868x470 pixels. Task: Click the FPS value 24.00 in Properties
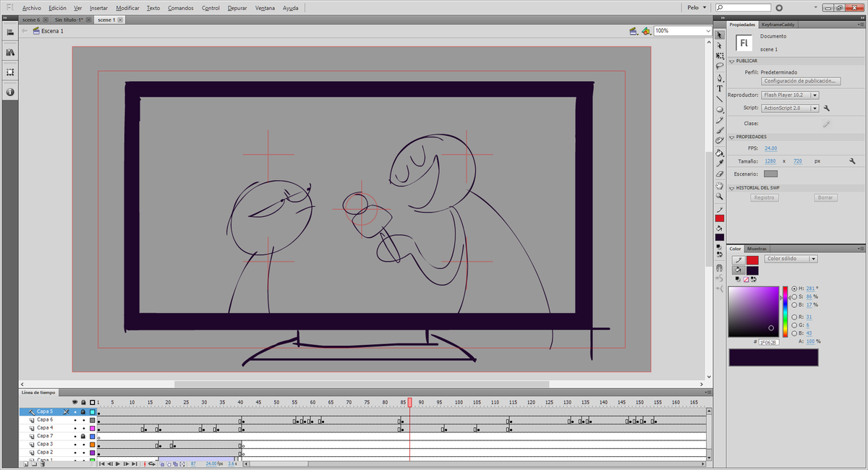point(770,148)
